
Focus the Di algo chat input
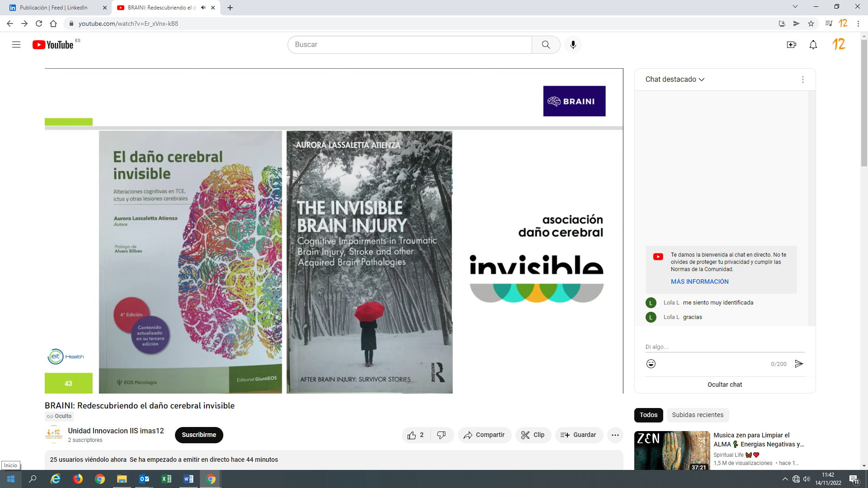click(x=725, y=347)
